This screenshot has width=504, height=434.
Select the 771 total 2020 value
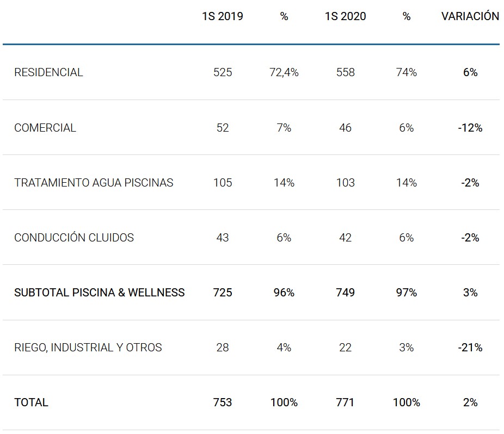click(345, 402)
